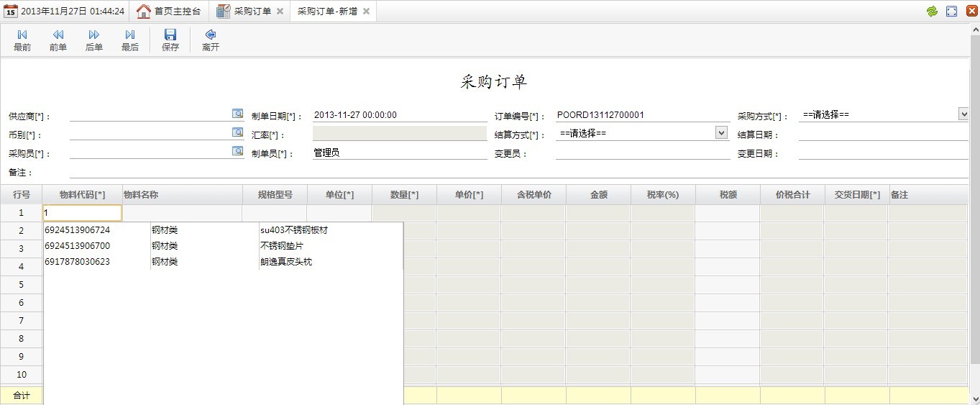Switch to 采购订单 tab
Screen dimensions: 980x405
250,12
